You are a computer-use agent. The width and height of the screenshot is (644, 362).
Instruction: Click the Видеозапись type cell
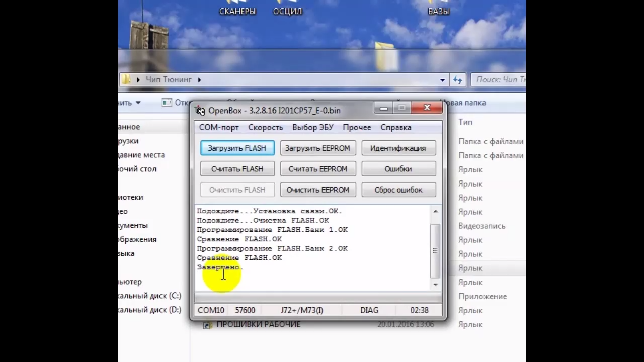481,226
